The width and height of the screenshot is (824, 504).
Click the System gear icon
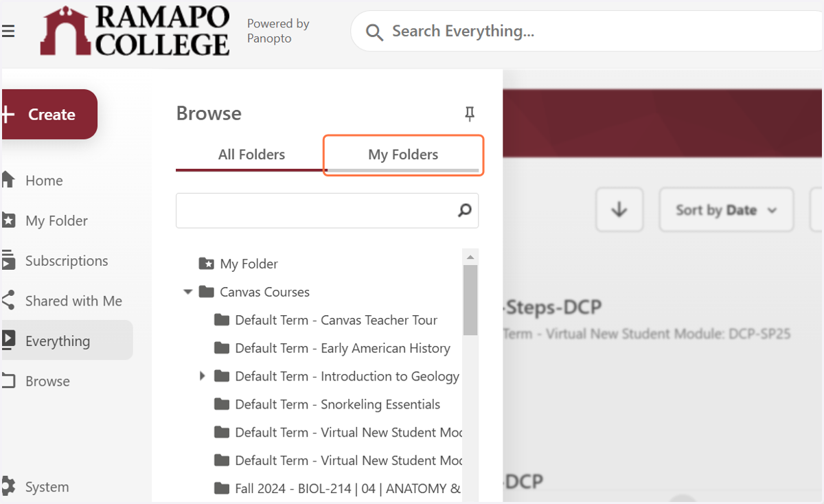tap(8, 486)
